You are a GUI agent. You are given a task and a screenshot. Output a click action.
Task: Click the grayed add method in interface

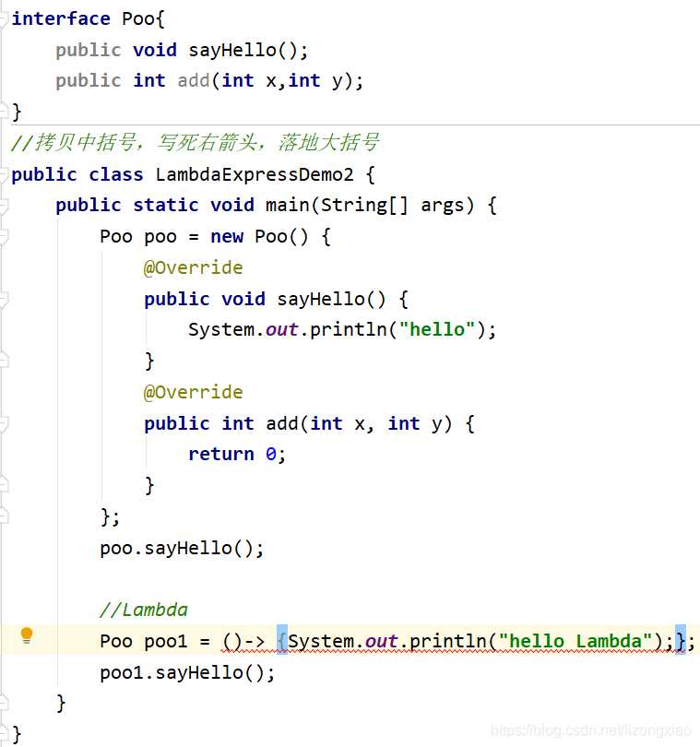pos(194,80)
